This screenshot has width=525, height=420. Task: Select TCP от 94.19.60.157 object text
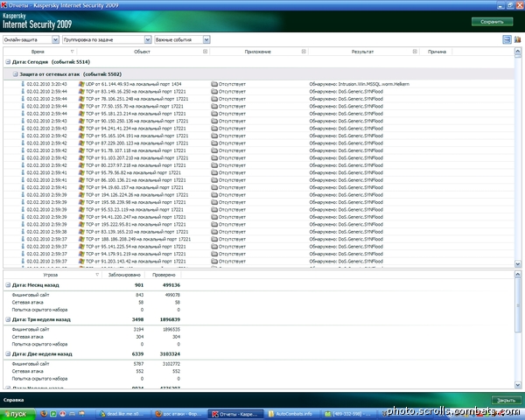pos(135,187)
